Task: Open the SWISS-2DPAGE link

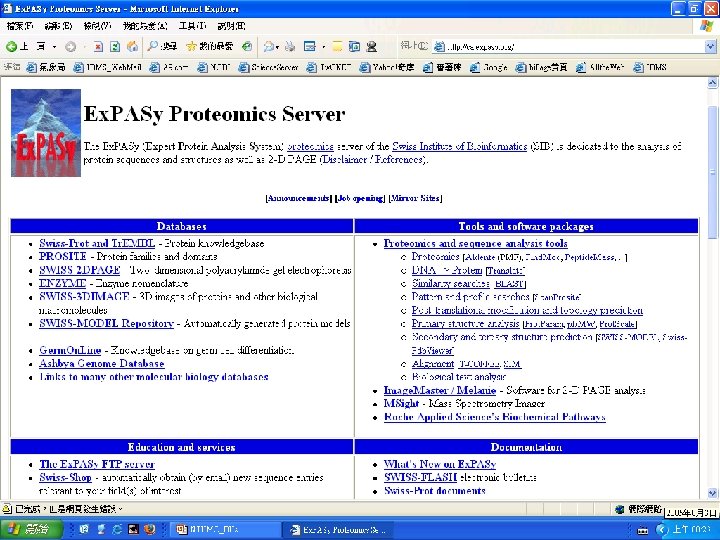Action: (79, 270)
